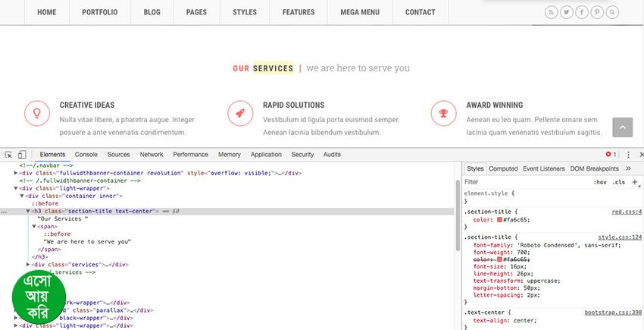Click the Pinterest social icon
Screen dimensions: 644x330
(597, 12)
